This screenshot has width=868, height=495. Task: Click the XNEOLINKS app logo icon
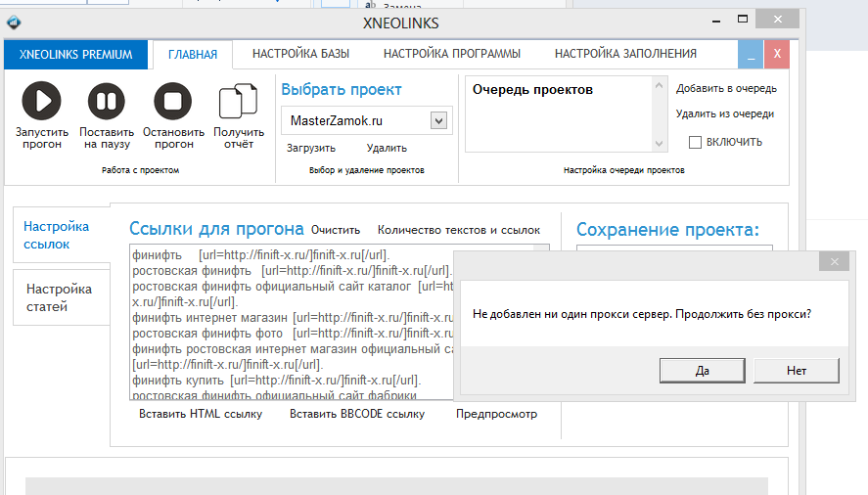[14, 22]
